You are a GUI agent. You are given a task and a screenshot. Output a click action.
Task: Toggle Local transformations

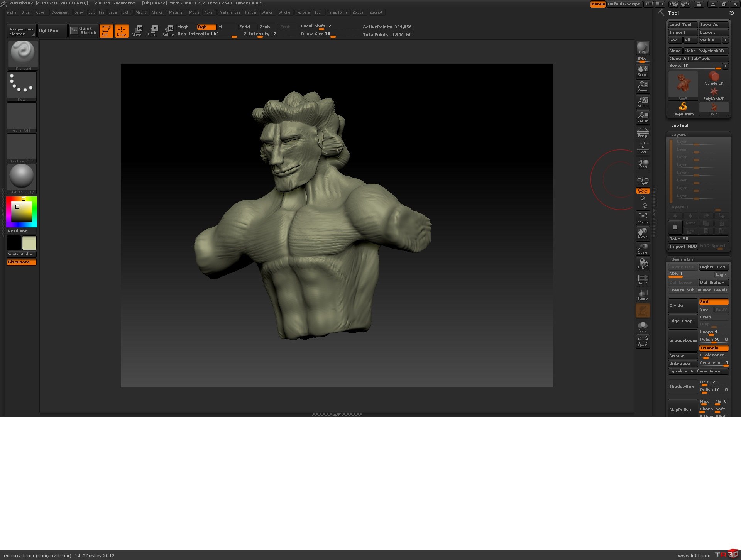click(x=643, y=164)
